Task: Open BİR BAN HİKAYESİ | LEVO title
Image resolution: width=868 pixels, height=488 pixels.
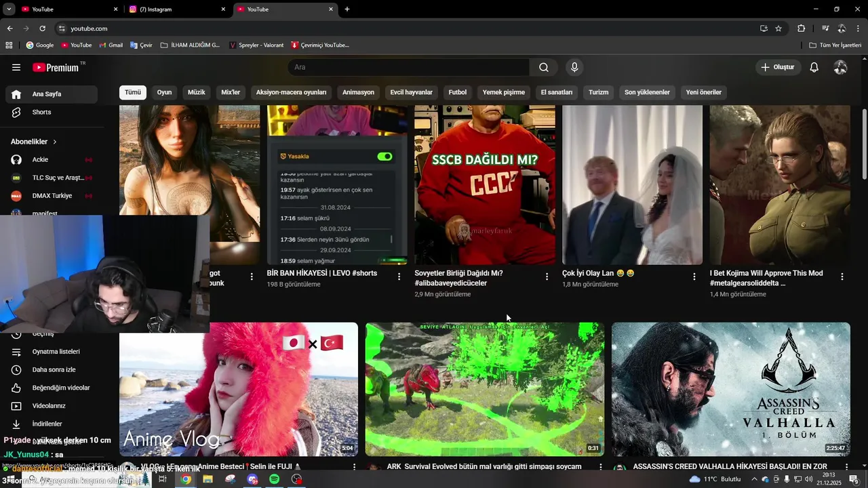Action: tap(322, 273)
